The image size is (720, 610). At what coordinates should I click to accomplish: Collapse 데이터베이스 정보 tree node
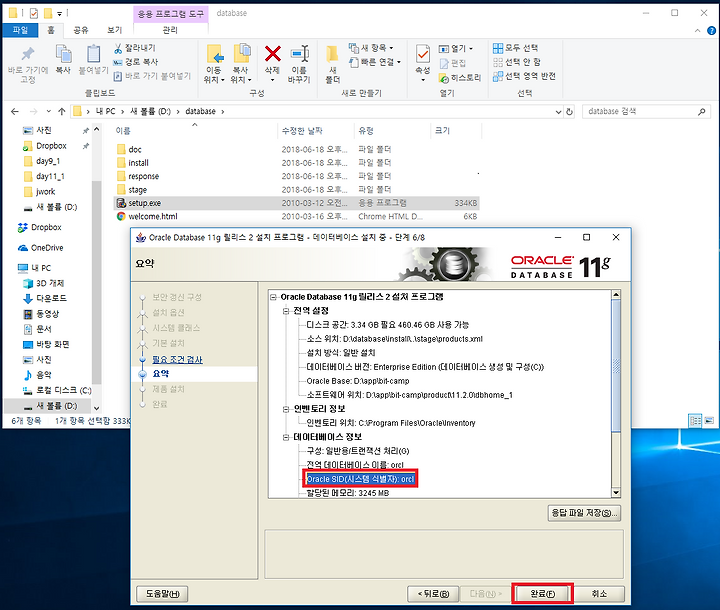[x=286, y=437]
